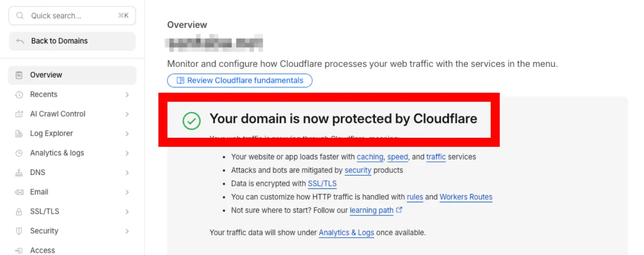Screen dimensions: 644x255
Task: Expand the AI Crawl Control chevron
Action: coord(127,114)
